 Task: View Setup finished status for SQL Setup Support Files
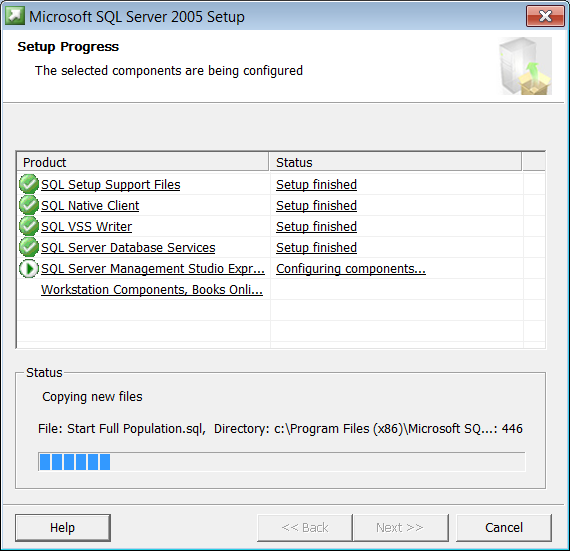click(x=316, y=185)
